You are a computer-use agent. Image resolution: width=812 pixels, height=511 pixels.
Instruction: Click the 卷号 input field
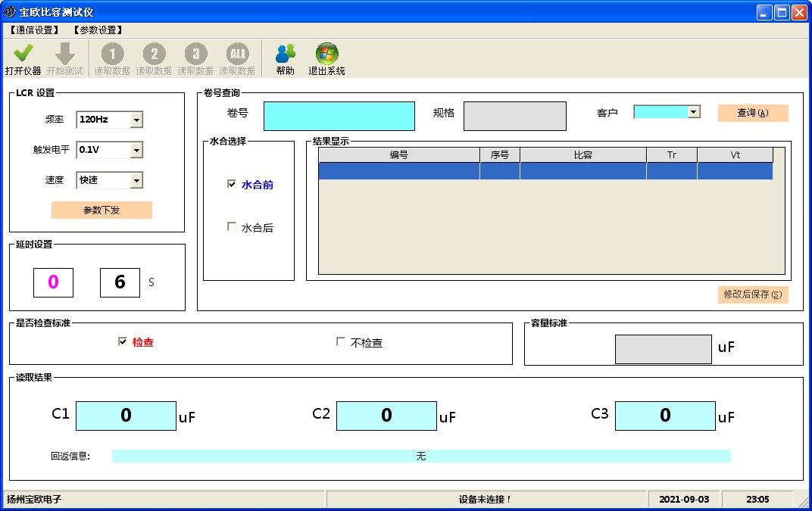point(339,116)
